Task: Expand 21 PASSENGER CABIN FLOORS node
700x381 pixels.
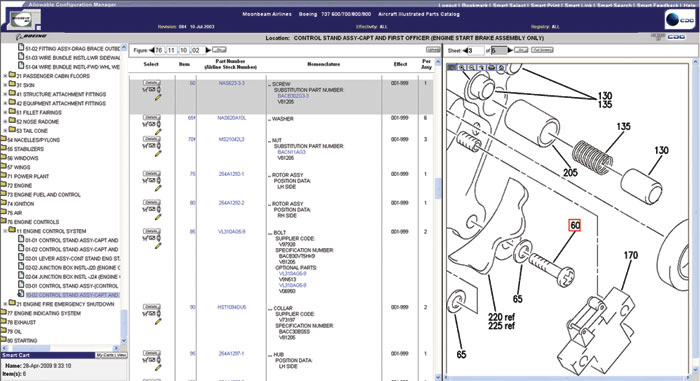Action: (5, 76)
